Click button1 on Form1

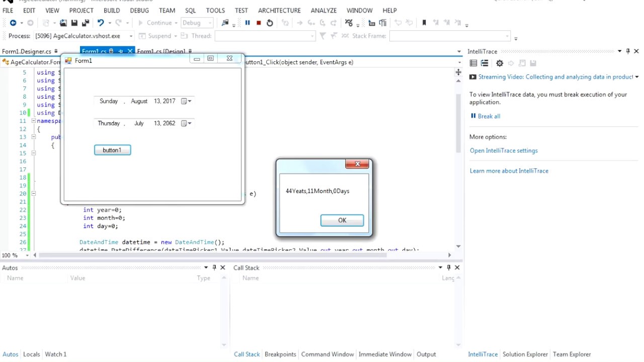coord(112,150)
